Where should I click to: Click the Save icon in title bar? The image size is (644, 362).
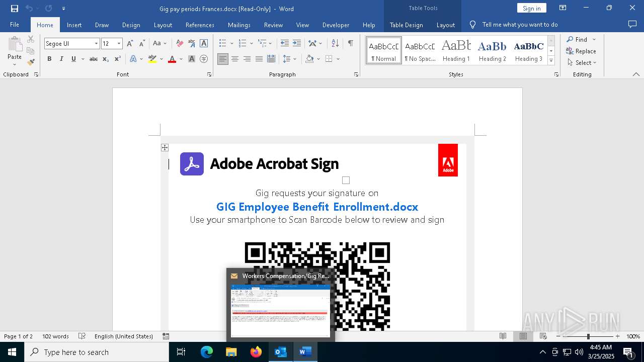[x=15, y=9]
